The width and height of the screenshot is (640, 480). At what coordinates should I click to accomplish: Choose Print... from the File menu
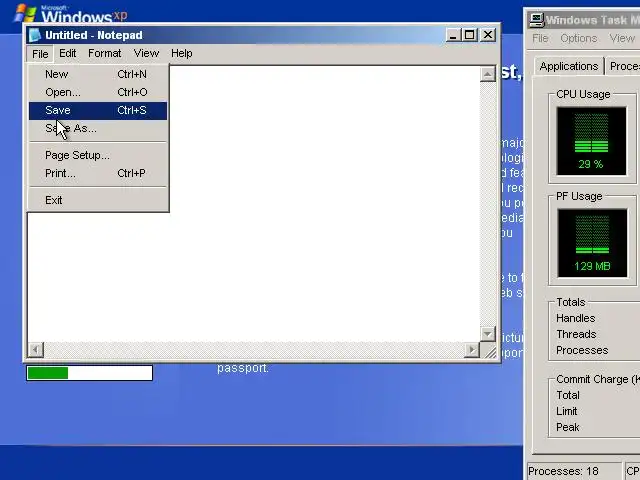point(98,173)
